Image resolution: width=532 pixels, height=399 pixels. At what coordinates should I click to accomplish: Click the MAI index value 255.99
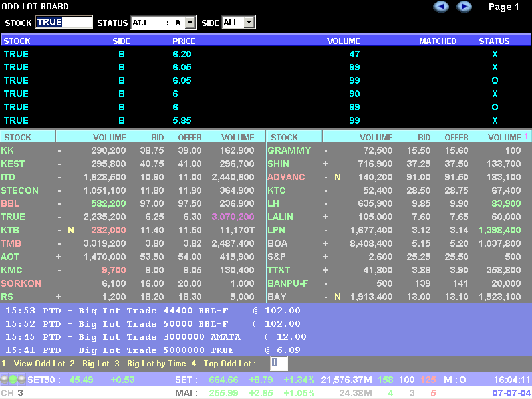(223, 393)
